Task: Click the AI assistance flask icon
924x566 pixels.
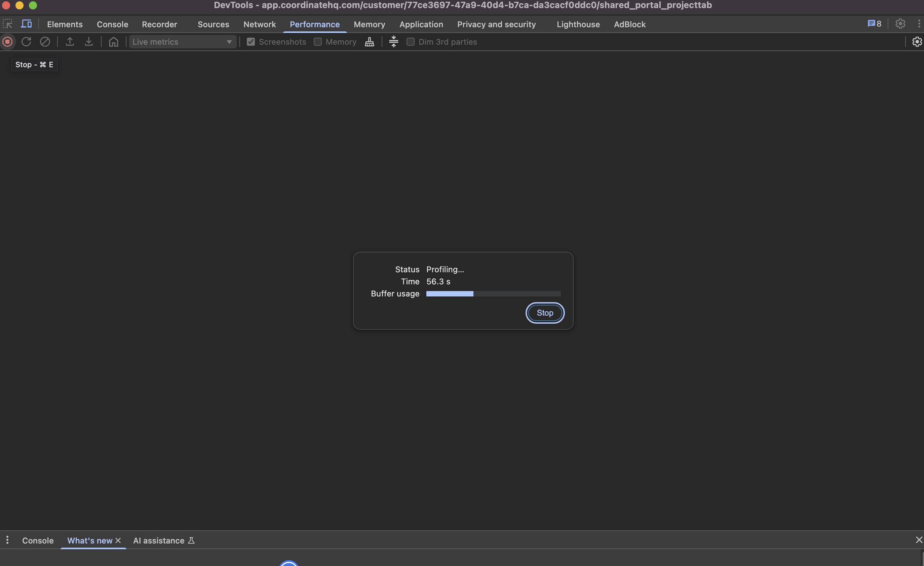Action: (x=191, y=540)
